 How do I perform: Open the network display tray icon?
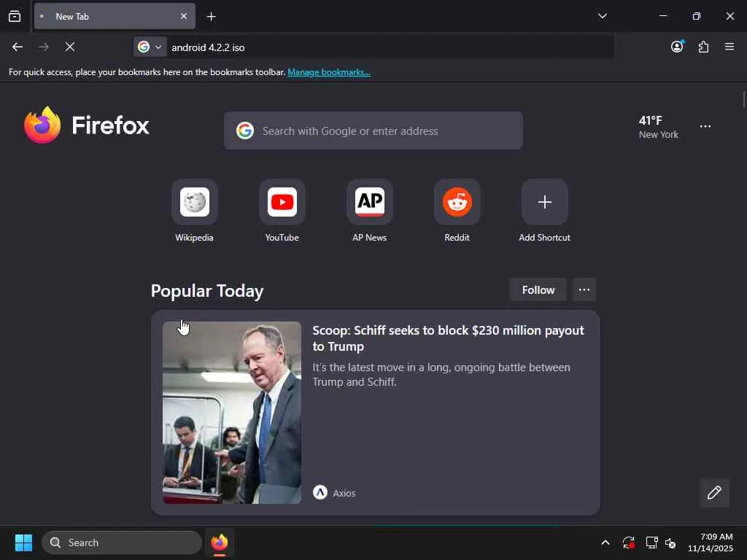pos(651,542)
